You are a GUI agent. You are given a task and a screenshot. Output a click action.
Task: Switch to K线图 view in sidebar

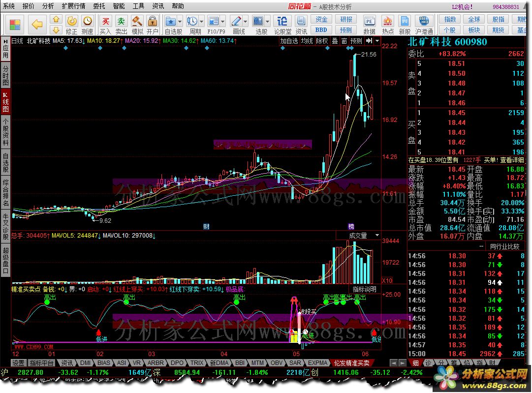[5, 102]
